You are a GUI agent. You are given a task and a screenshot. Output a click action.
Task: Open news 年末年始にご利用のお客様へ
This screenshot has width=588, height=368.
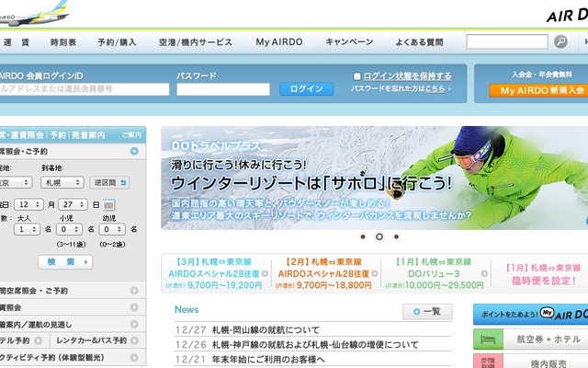pos(268,360)
